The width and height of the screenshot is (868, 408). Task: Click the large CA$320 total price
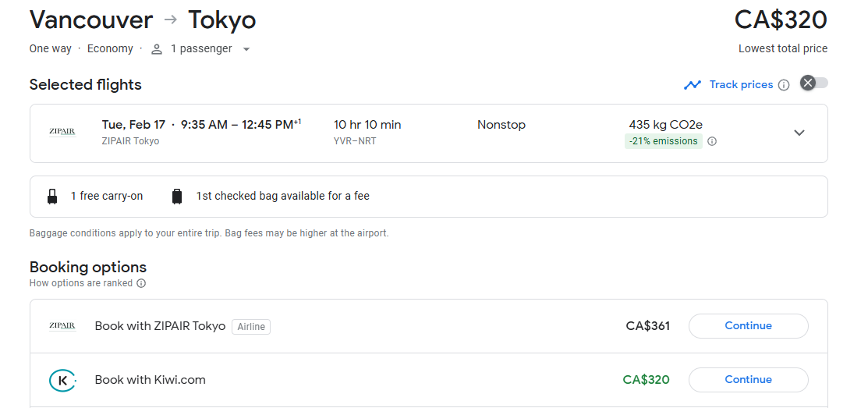[x=781, y=20]
